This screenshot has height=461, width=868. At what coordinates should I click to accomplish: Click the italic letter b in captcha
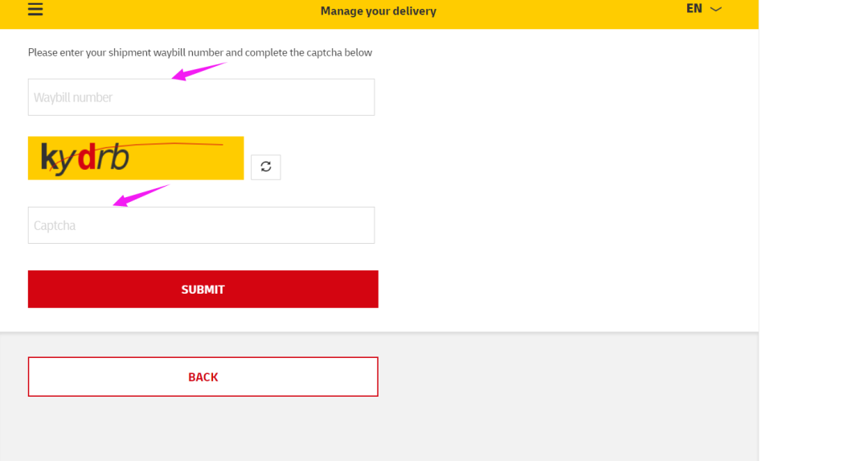(120, 157)
